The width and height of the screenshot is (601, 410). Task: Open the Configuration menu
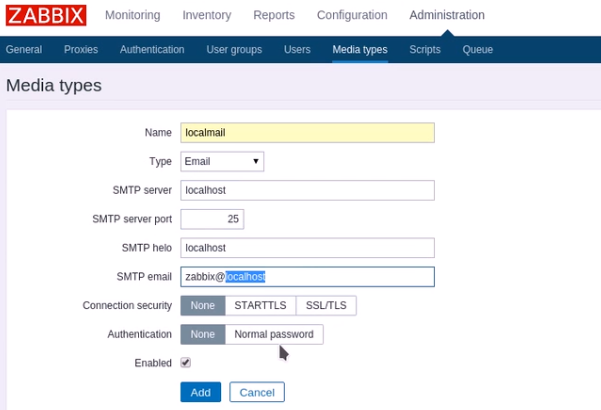352,15
